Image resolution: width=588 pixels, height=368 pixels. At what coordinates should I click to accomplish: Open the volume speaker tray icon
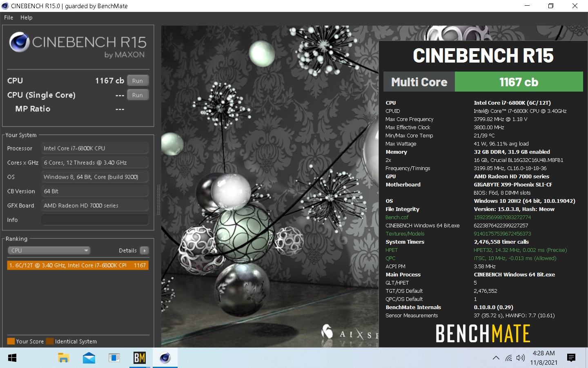pyautogui.click(x=520, y=358)
